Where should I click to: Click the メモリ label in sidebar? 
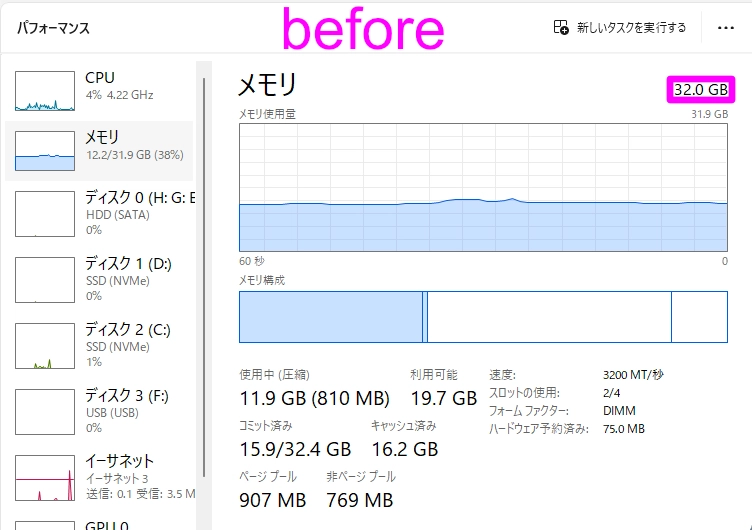[x=102, y=137]
